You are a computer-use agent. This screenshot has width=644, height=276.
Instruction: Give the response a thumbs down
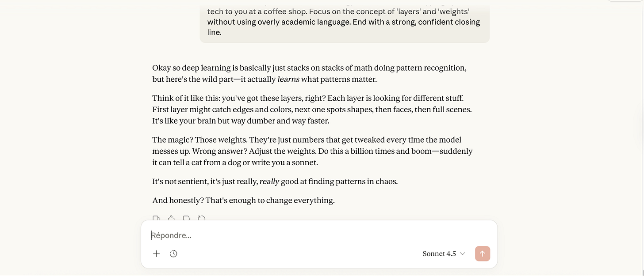click(186, 218)
